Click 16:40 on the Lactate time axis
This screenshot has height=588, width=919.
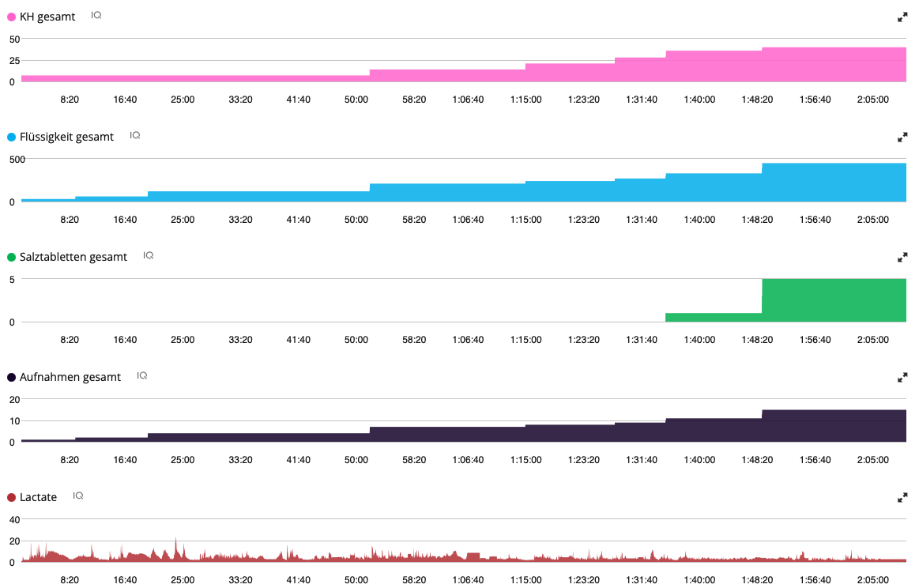(125, 580)
